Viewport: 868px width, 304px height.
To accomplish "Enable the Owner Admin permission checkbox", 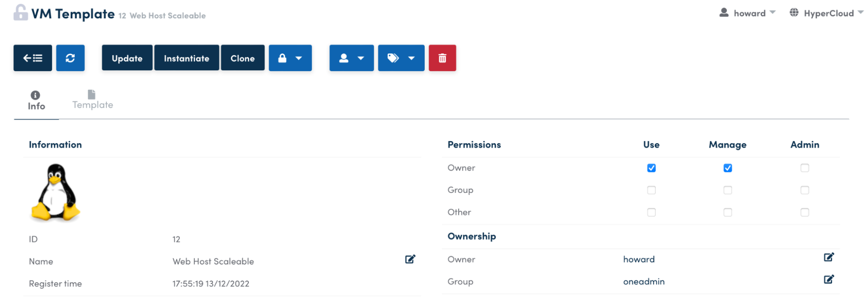I will [x=805, y=168].
